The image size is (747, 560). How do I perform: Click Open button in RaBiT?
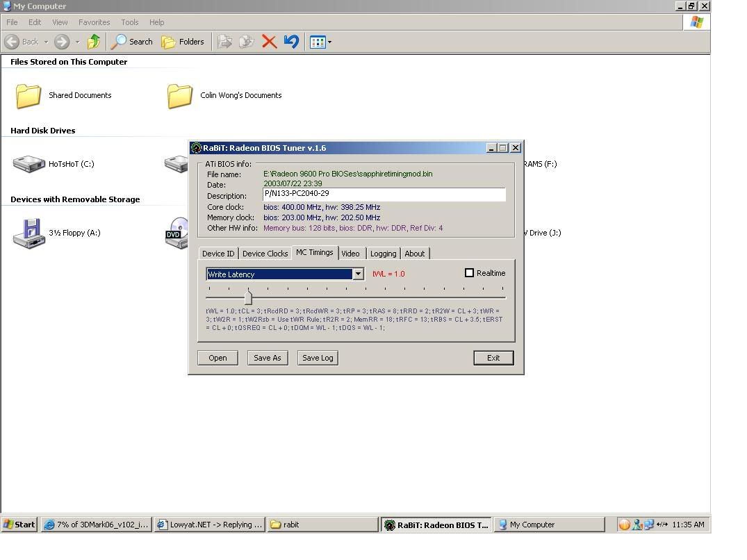tap(217, 358)
